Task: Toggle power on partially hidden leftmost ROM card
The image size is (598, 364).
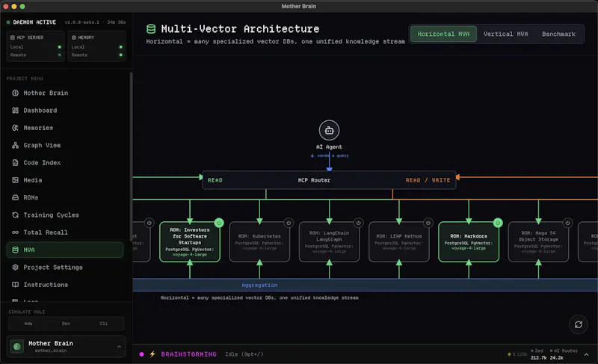Action: [x=149, y=223]
